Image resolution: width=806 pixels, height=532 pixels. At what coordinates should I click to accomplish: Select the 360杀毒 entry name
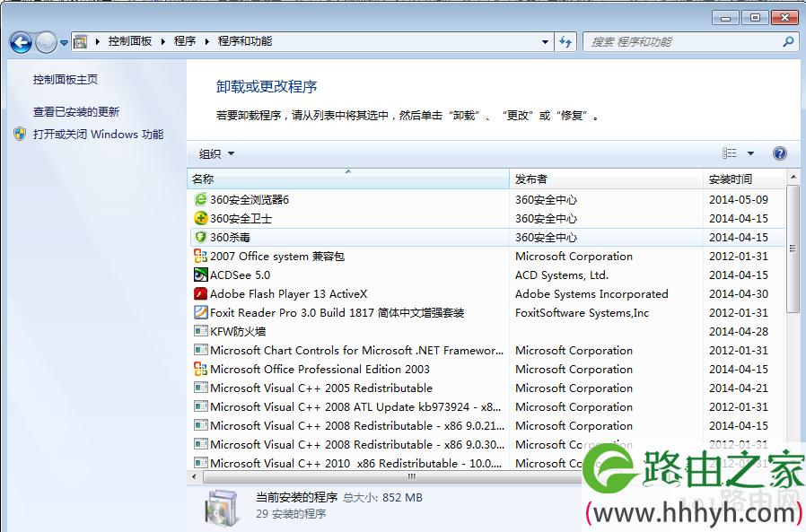[x=230, y=238]
